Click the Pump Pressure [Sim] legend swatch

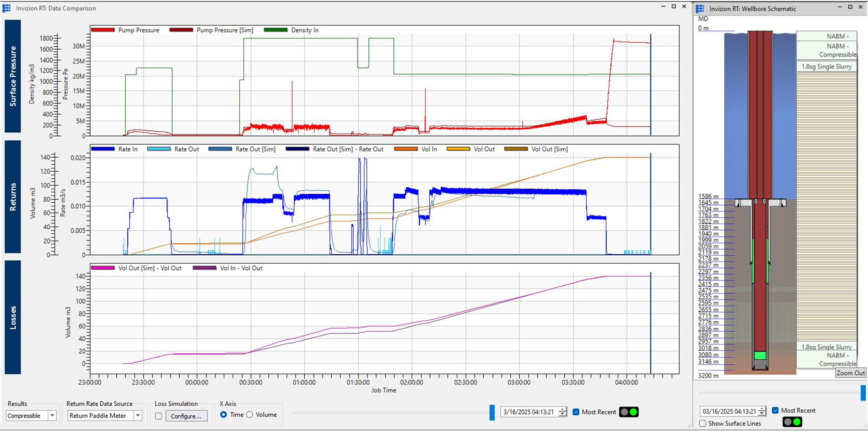[x=181, y=30]
